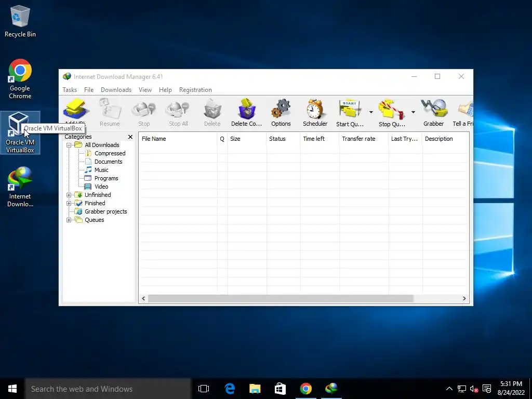Open the File menu
Viewport: 532px width, 399px height.
(89, 90)
